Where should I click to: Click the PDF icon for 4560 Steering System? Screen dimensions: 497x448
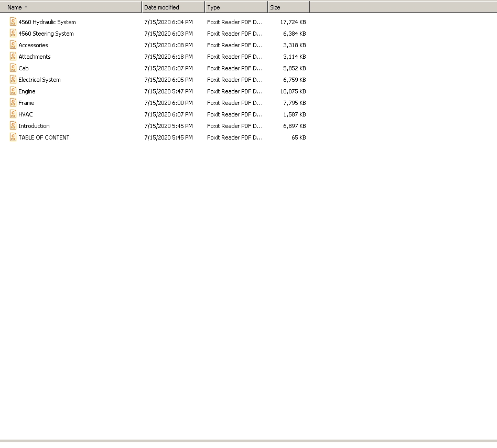tap(13, 33)
